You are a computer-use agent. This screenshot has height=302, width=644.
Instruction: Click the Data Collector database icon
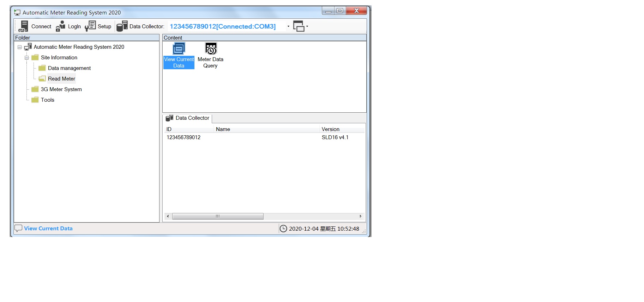click(122, 26)
